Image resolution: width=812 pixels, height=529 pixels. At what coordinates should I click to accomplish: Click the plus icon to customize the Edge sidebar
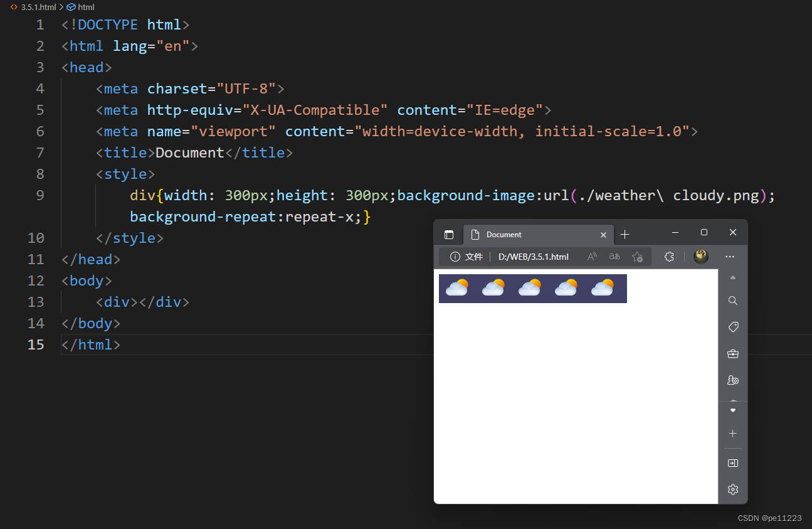tap(733, 434)
